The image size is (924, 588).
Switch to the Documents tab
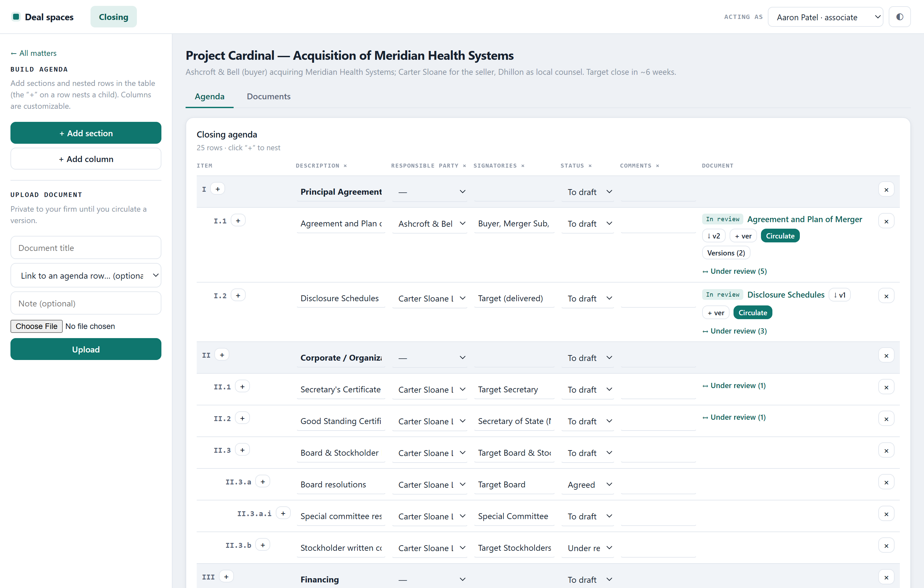pos(269,96)
